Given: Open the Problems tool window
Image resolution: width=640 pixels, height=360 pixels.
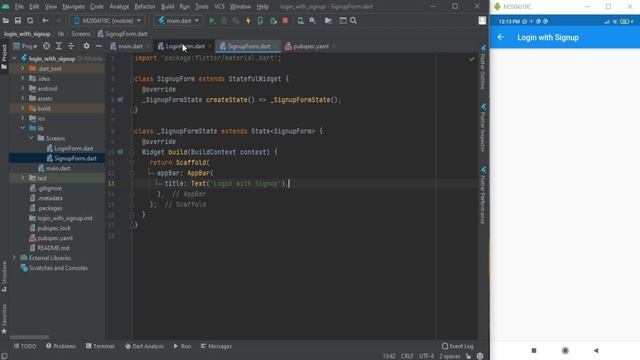Looking at the screenshot, I should pyautogui.click(x=61, y=346).
